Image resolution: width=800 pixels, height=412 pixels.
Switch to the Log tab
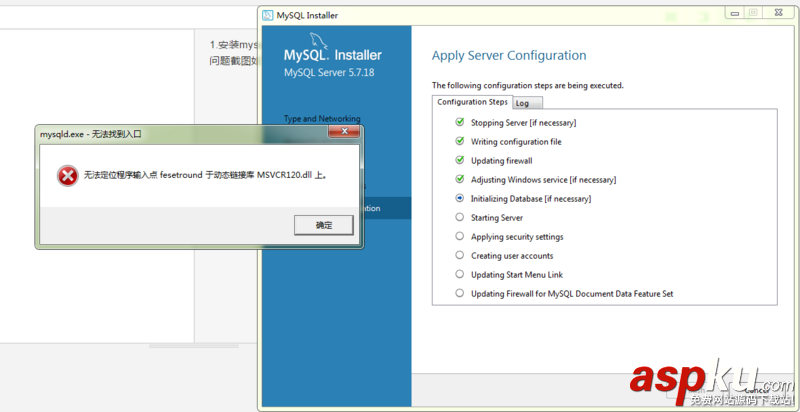(x=528, y=103)
